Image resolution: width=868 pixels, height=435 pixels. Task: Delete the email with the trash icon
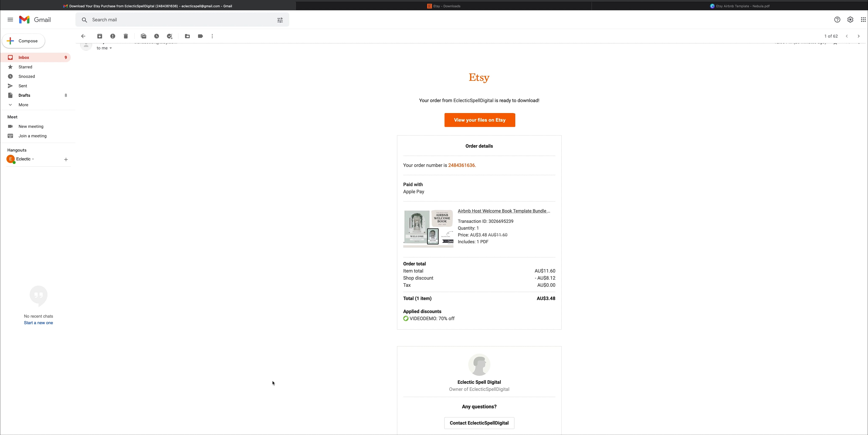tap(126, 36)
